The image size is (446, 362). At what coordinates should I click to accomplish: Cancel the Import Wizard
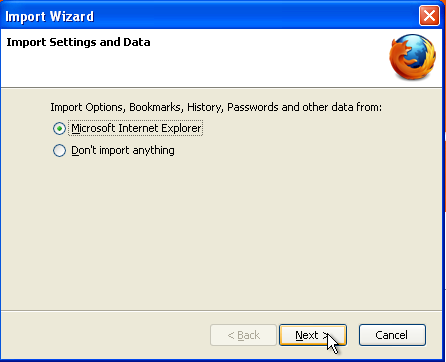tap(392, 335)
